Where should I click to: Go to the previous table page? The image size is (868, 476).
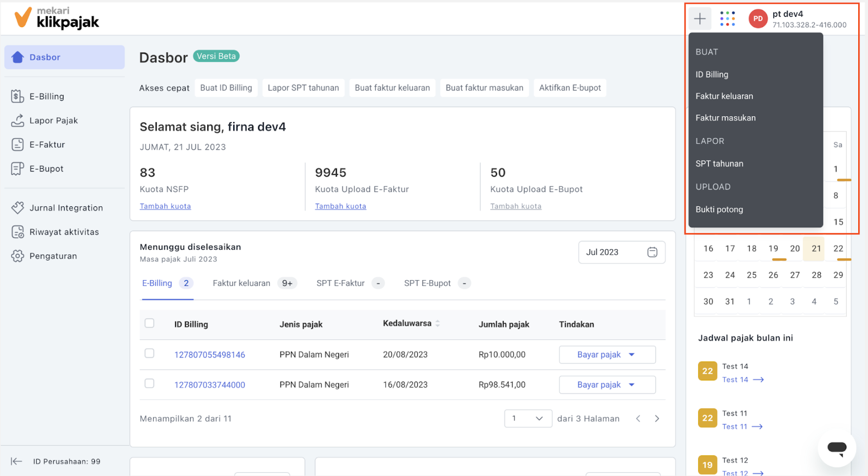point(638,418)
